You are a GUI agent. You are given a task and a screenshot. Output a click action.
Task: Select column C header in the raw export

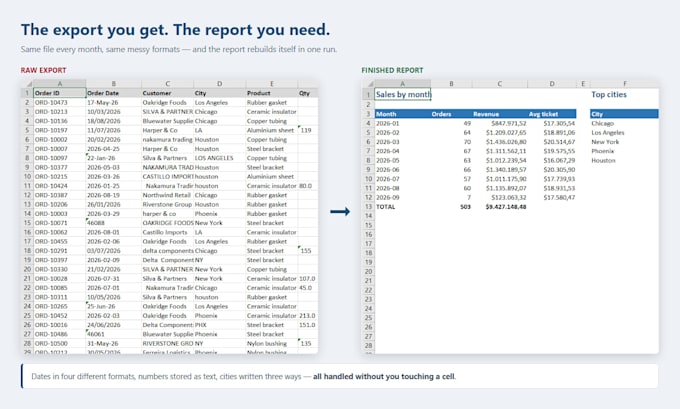(x=167, y=84)
